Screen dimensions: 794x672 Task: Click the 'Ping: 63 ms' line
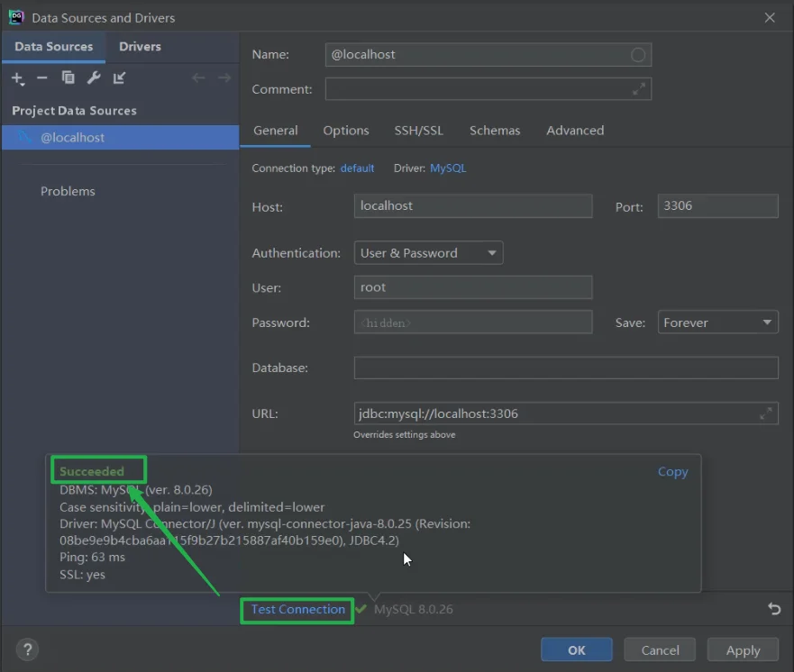tap(92, 557)
